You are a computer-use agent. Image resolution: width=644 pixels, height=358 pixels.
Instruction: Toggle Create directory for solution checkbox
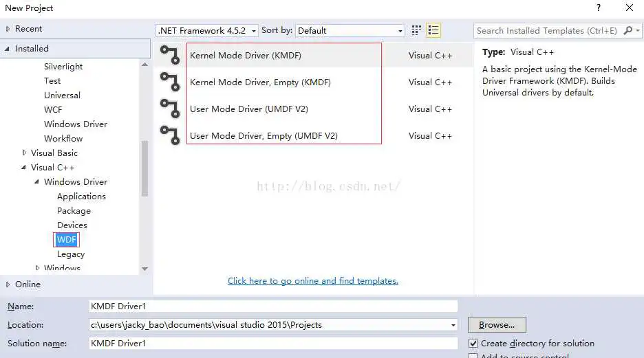tap(473, 343)
